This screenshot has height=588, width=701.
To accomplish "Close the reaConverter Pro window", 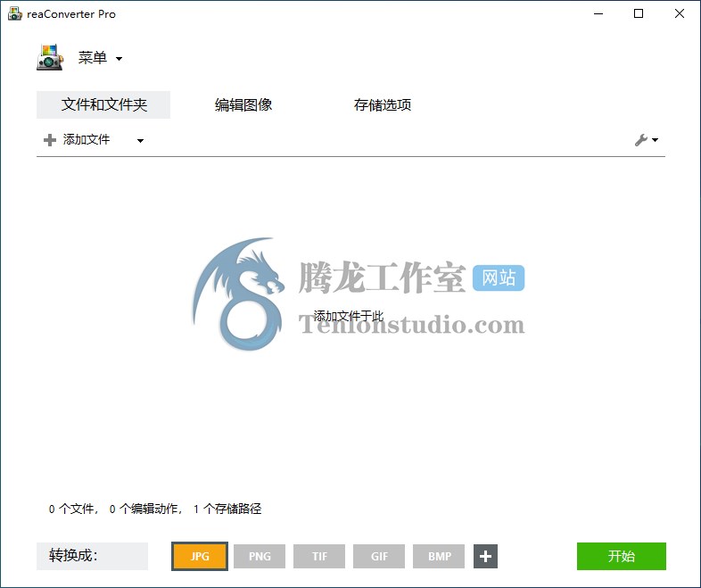I will click(680, 13).
